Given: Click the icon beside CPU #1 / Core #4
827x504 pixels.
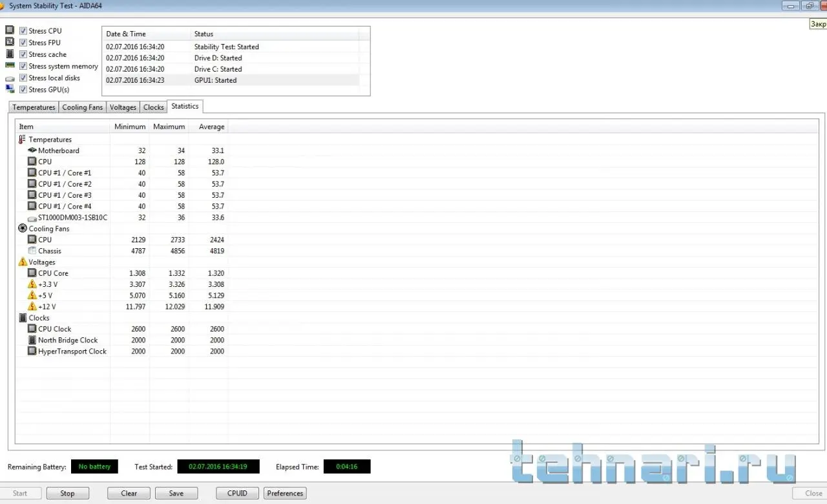Looking at the screenshot, I should (32, 206).
